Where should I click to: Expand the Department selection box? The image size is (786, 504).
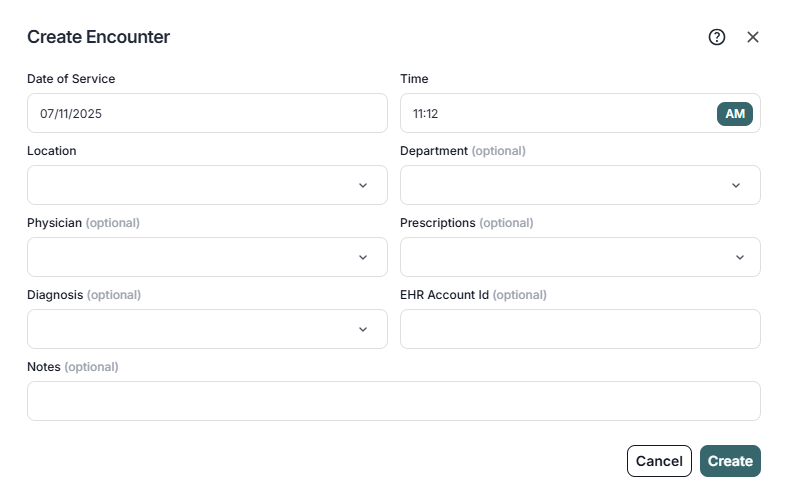[x=568, y=185]
